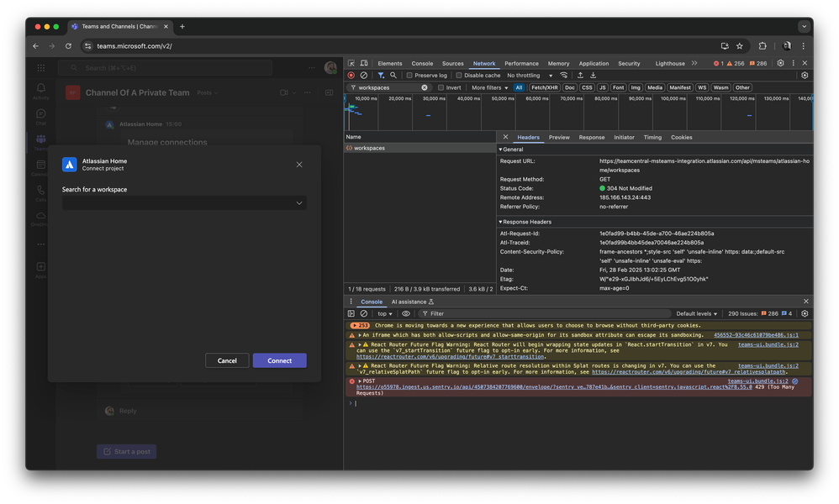The image size is (839, 504).
Task: Click the Calls icon in sidebar
Action: point(40,188)
